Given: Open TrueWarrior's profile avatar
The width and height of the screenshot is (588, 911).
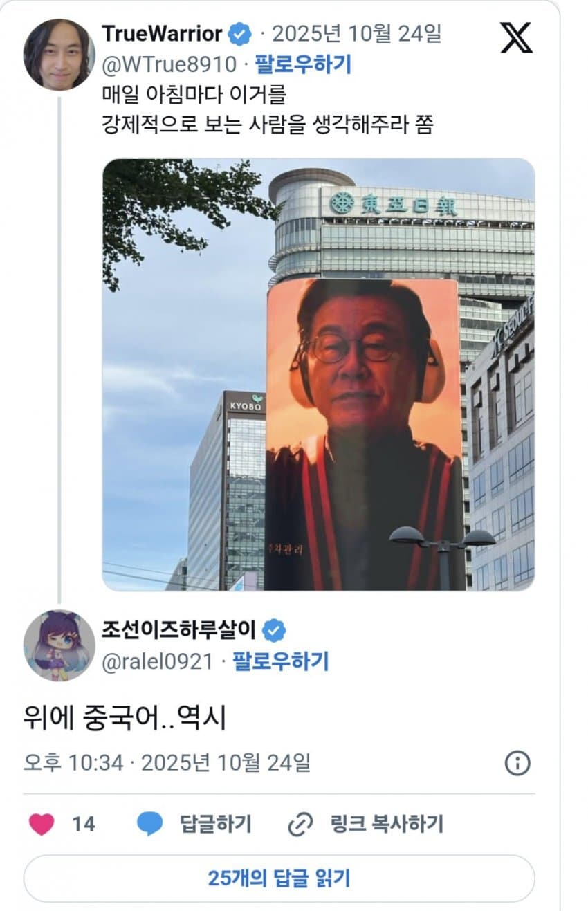Looking at the screenshot, I should coord(59,55).
